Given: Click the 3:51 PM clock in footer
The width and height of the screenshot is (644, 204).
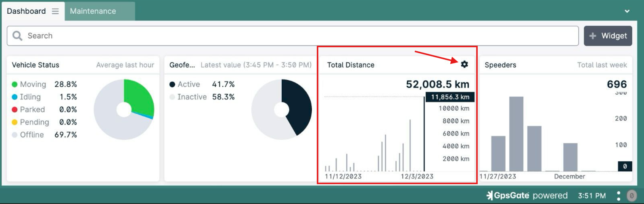Looking at the screenshot, I should (592, 196).
